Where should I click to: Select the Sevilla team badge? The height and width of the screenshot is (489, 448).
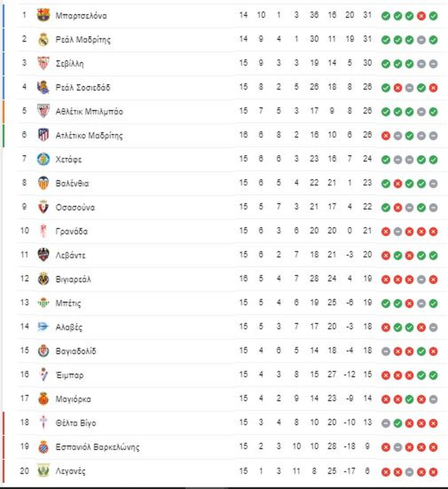pyautogui.click(x=43, y=63)
